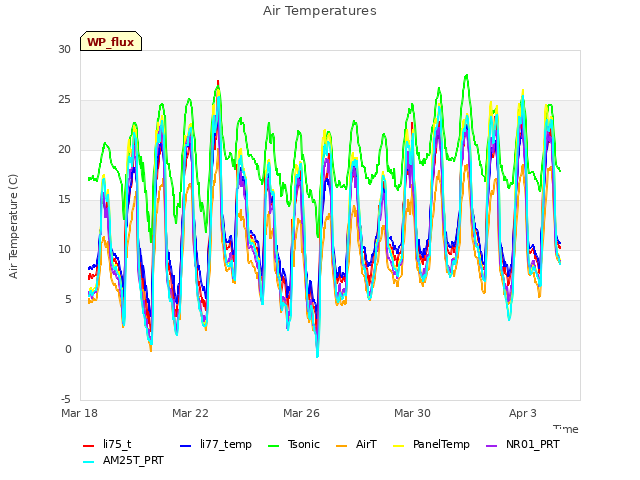Click the 25 y-axis tick label
The width and height of the screenshot is (640, 480).
click(x=64, y=100)
